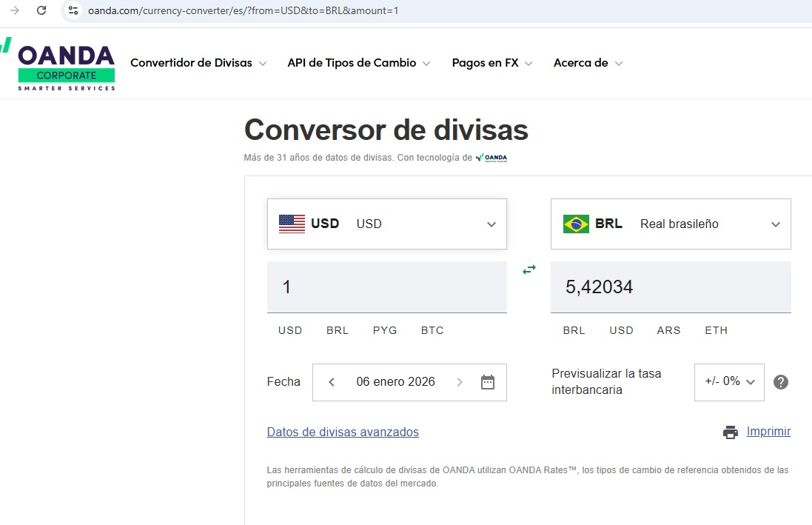Screen dimensions: 812x525
Task: Open the USD source currency dropdown
Action: click(x=386, y=224)
